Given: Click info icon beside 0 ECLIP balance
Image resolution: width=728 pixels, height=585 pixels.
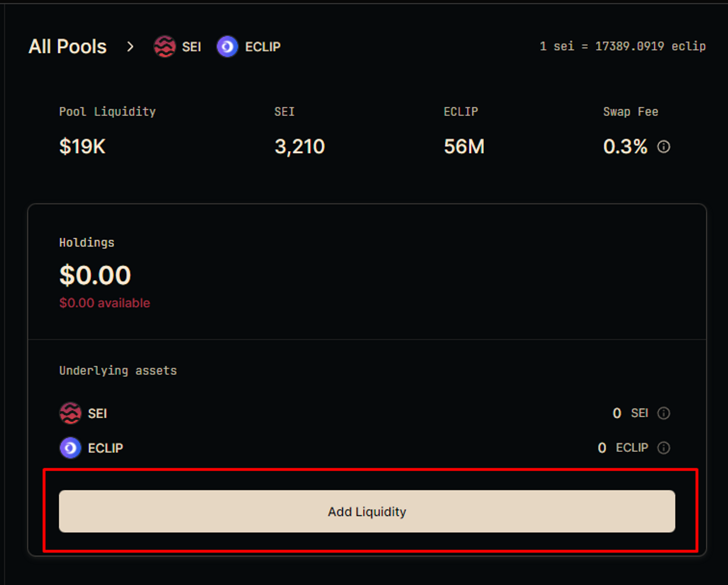Looking at the screenshot, I should (x=664, y=448).
